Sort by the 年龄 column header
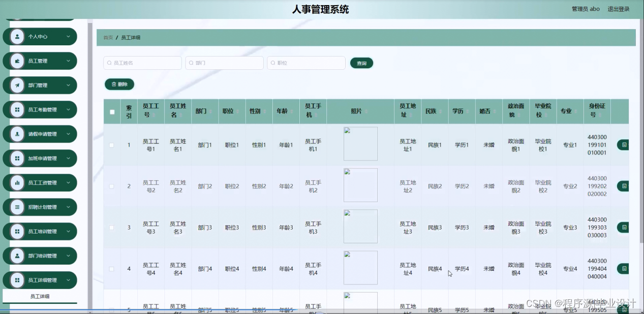The width and height of the screenshot is (644, 314). 286,111
